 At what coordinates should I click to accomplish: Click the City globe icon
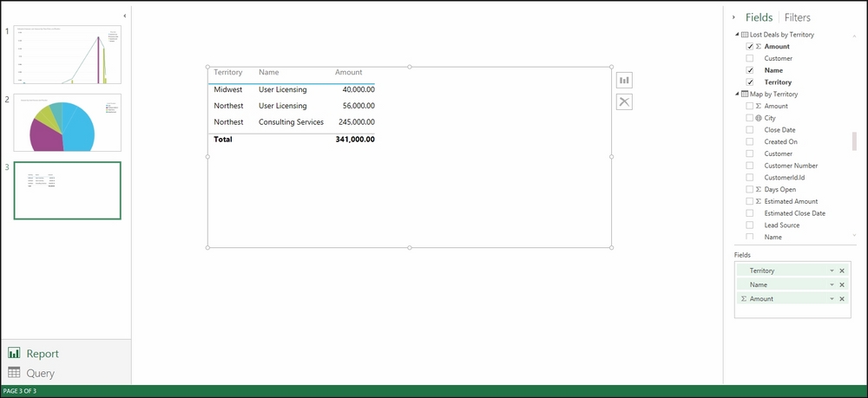click(759, 118)
